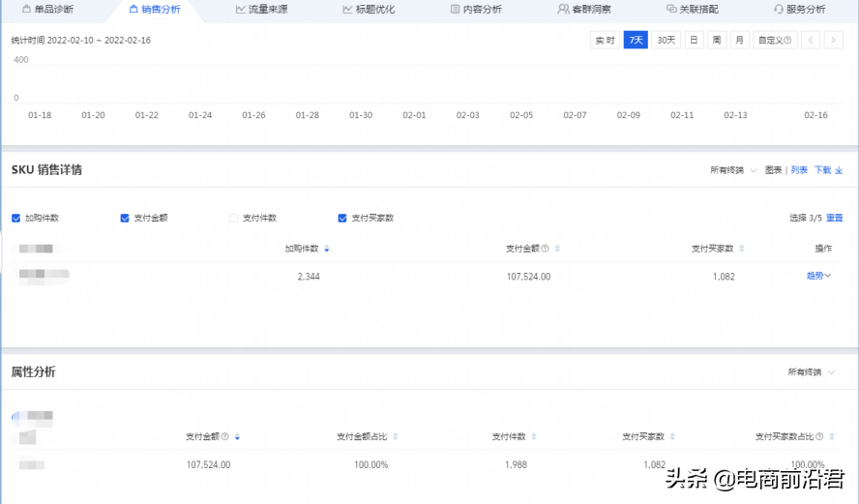Viewport: 859px width, 504px height.
Task: Select the 日 period button
Action: [694, 40]
